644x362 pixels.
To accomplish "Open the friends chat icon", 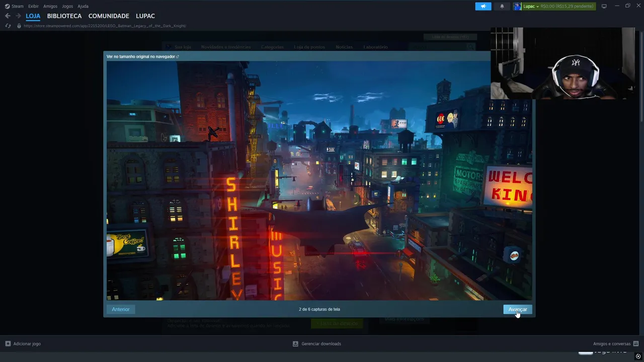I will (636, 344).
